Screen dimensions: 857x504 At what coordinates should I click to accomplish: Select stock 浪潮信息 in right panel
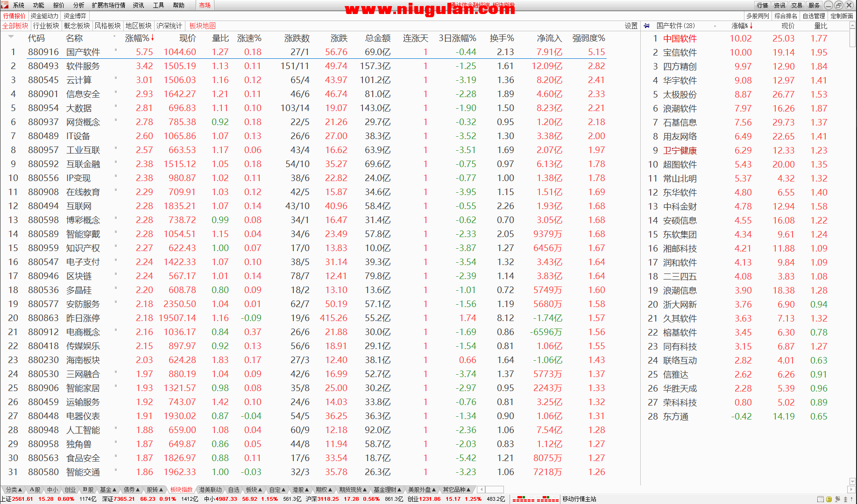tap(680, 290)
